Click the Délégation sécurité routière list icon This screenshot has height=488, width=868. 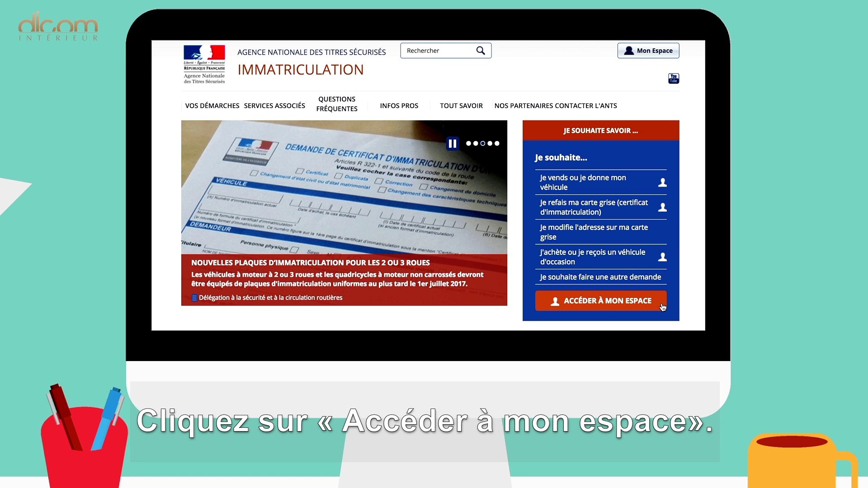click(194, 298)
